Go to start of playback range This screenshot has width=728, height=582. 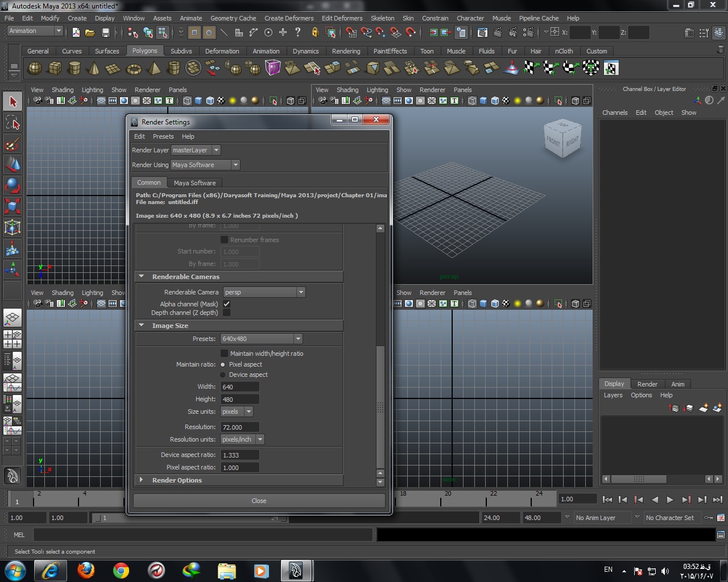coord(607,500)
